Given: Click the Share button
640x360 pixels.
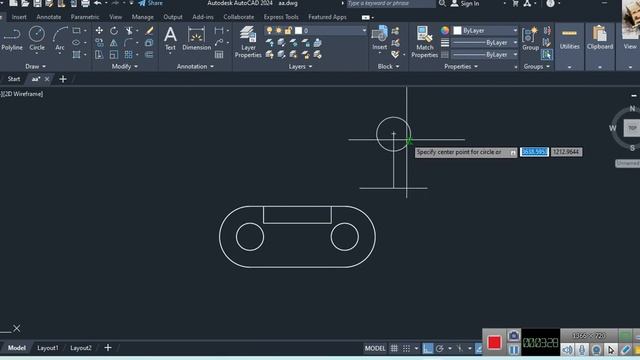Looking at the screenshot, I should click(150, 3).
